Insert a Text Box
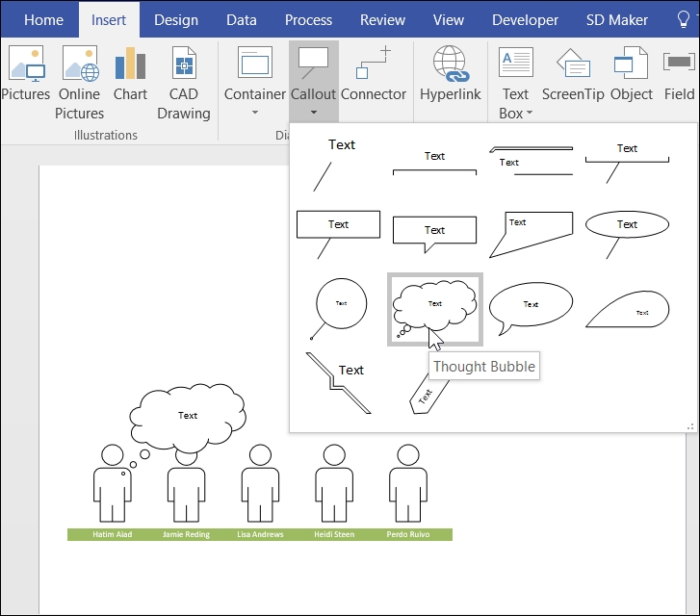Screen dimensions: 700x616 [x=515, y=83]
